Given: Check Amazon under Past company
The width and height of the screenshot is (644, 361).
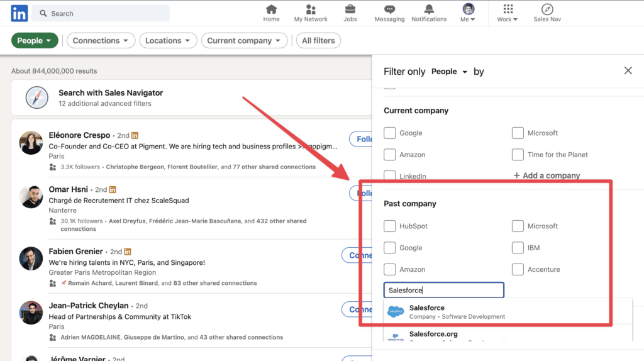Looking at the screenshot, I should click(389, 269).
